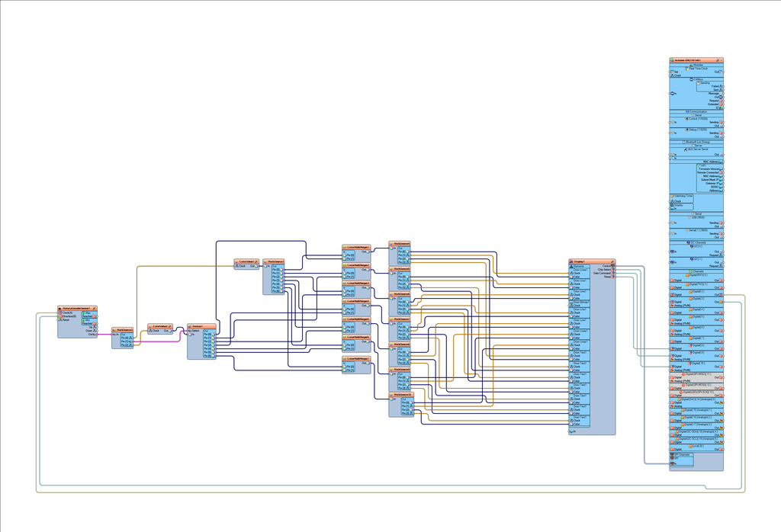Screen dimensions: 781x532
Task: Open RotaryEncoderSensor1 settings wrench icon
Action: (94, 309)
